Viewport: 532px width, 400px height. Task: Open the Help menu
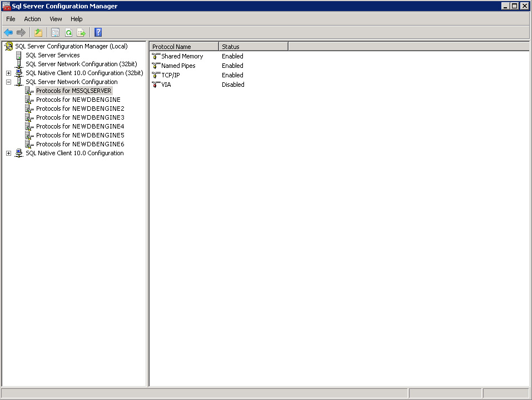76,19
